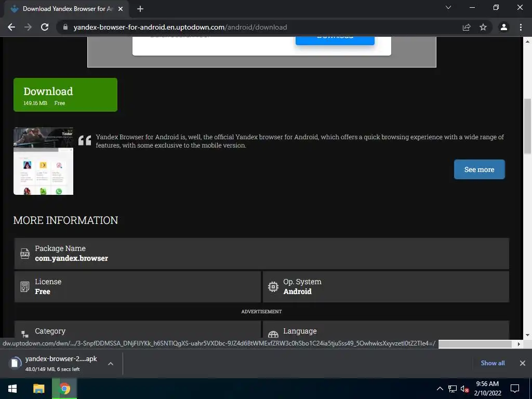Screen dimensions: 532x399
Task: Click the Chrome taskbar icon
Action: click(x=64, y=389)
